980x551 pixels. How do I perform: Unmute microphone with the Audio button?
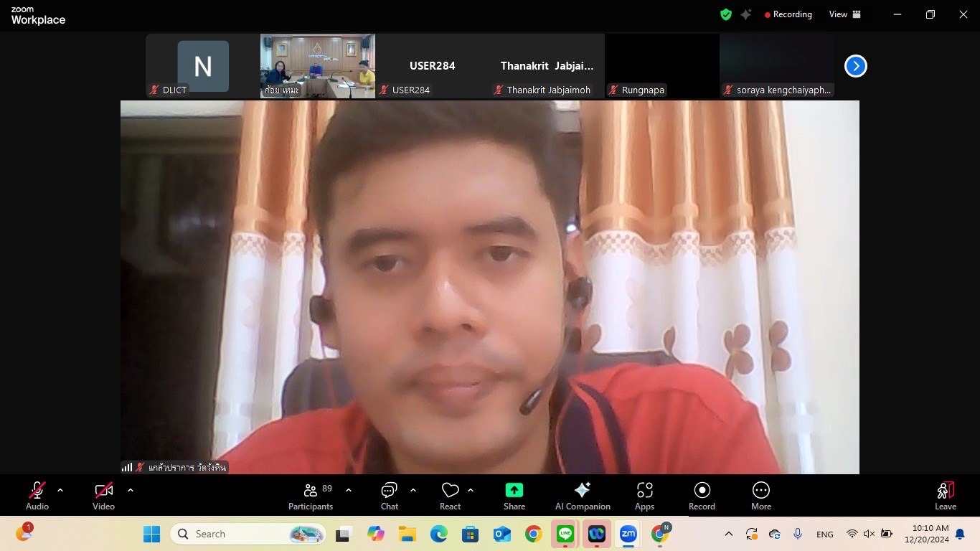pos(37,496)
